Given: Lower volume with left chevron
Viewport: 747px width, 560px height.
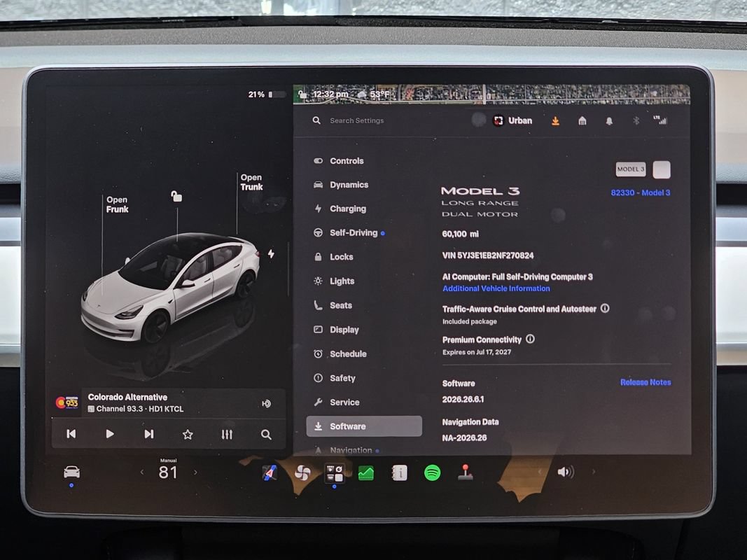Looking at the screenshot, I should pyautogui.click(x=540, y=472).
